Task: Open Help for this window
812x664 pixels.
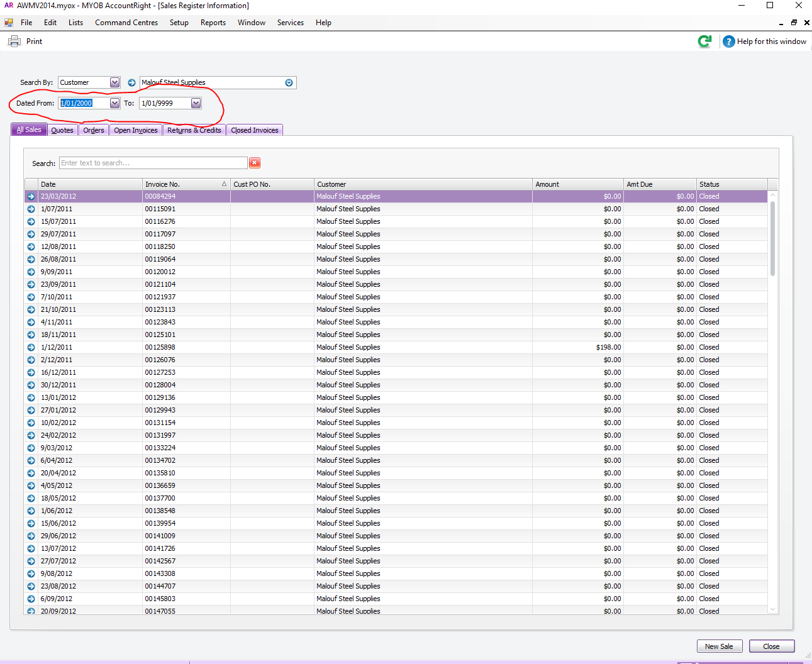Action: 765,41
